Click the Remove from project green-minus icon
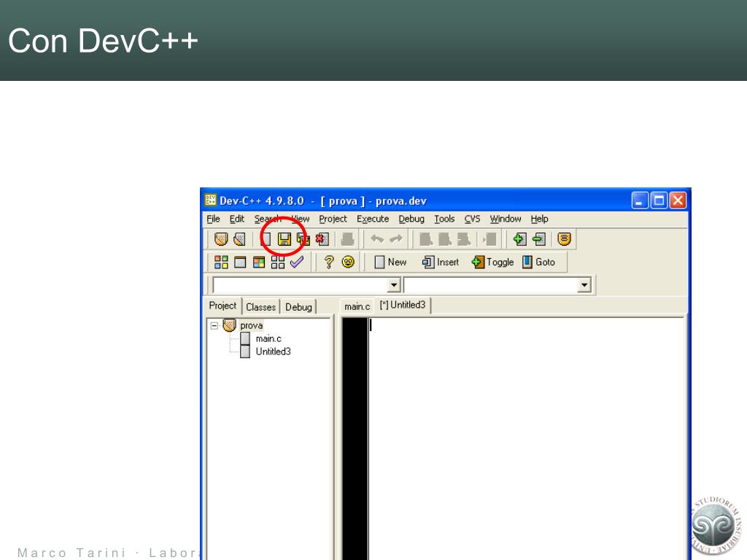This screenshot has width=747, height=560. (539, 238)
